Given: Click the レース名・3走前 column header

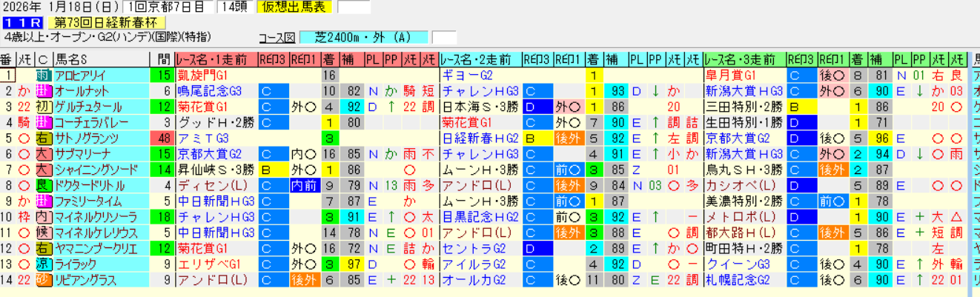Looking at the screenshot, I should [744, 59].
